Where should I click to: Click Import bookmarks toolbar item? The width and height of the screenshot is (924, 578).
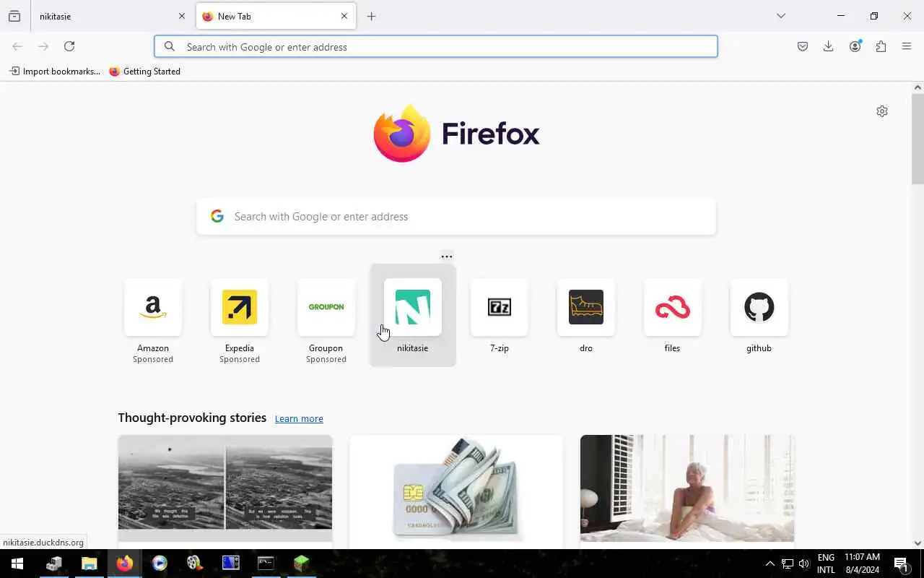[55, 72]
